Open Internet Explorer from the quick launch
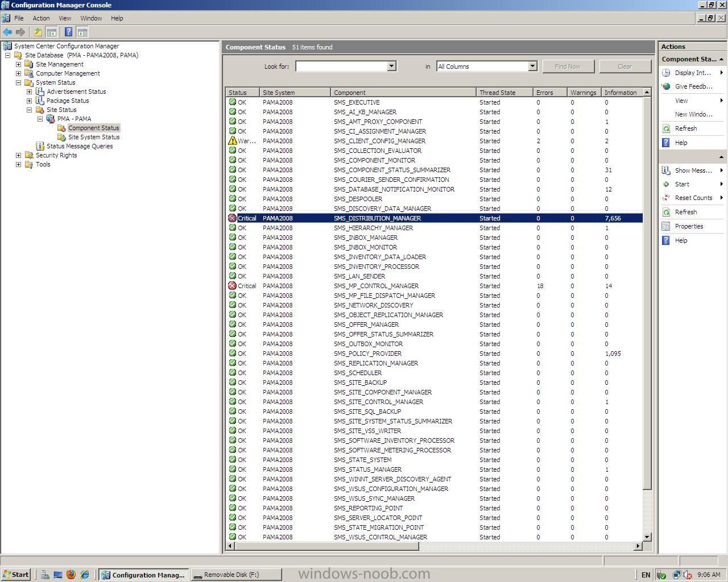Image resolution: width=728 pixels, height=582 pixels. [85, 575]
